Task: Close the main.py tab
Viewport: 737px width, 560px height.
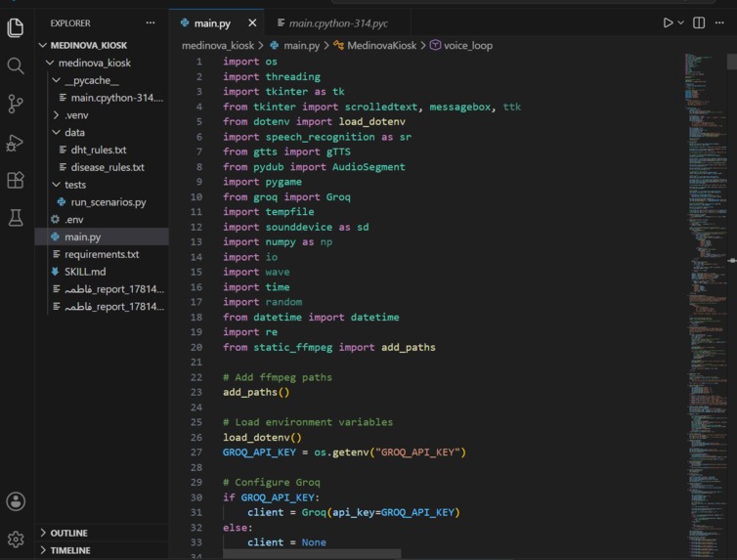Action: (x=252, y=22)
